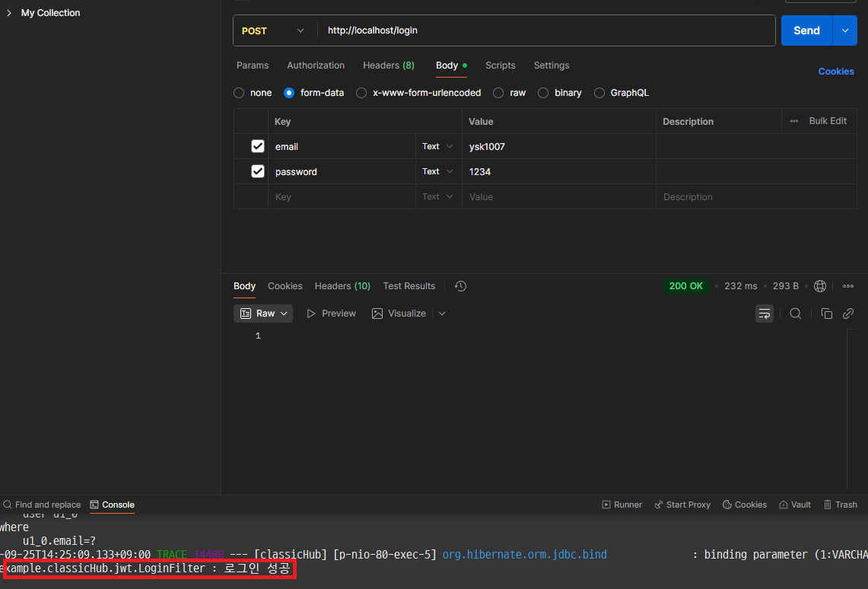Open the table column options ellipsis
The height and width of the screenshot is (589, 868).
(x=793, y=121)
